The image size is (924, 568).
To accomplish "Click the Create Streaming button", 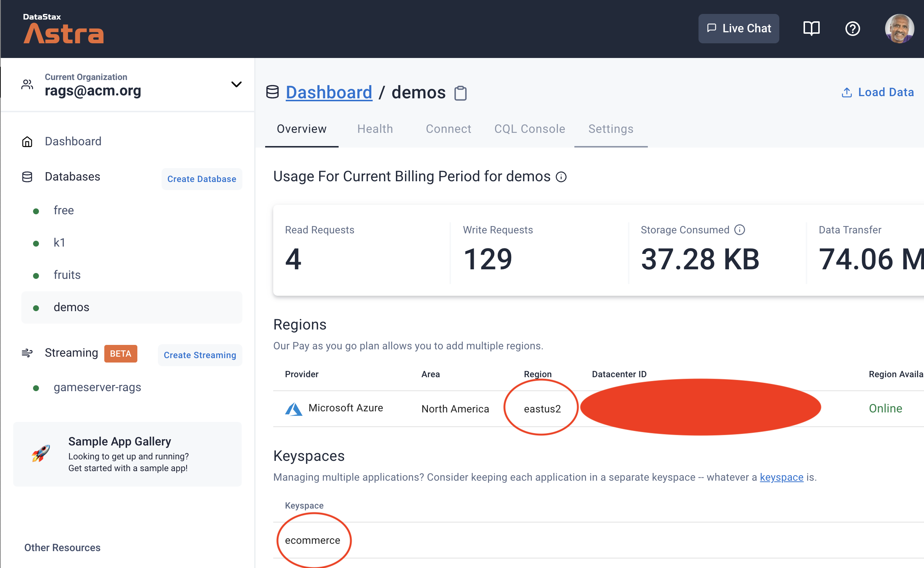I will pos(200,355).
